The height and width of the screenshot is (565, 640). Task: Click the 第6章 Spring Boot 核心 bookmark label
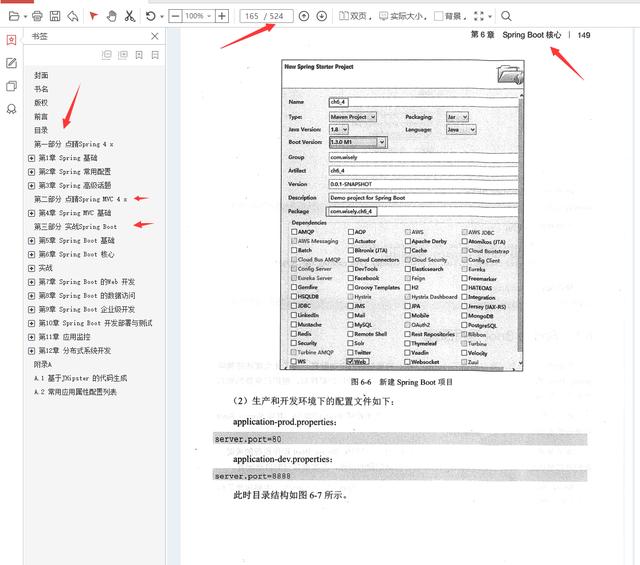pyautogui.click(x=76, y=254)
